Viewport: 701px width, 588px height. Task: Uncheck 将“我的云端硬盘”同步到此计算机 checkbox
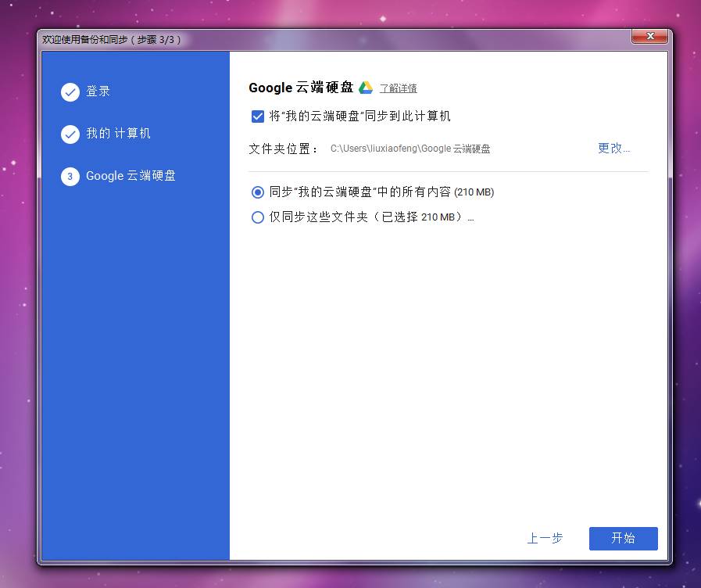click(258, 117)
